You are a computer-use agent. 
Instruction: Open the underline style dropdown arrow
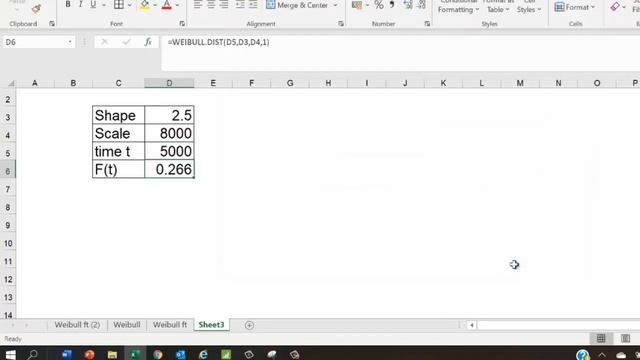[x=104, y=5]
